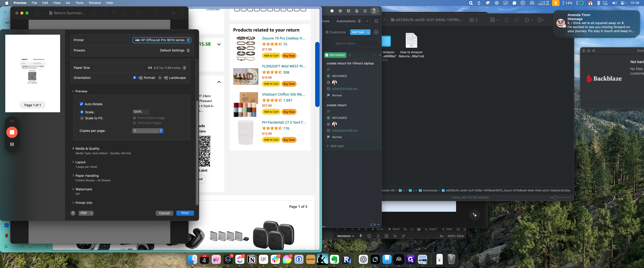This screenshot has height=268, width=644.
Task: Open Finder from the dock
Action: pos(192,259)
